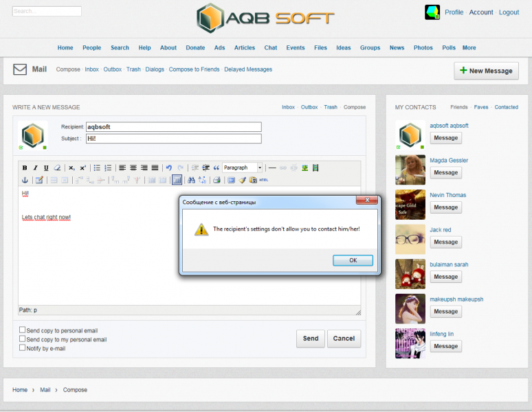Click the editor resize corner handle
Viewport: 532px width, 412px height.
coord(358,312)
